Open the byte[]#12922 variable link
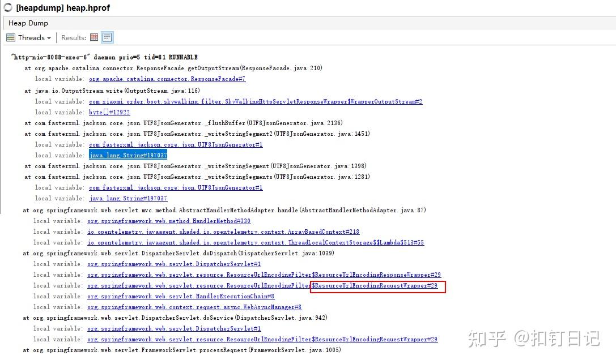This screenshot has height=364, width=616. click(x=109, y=112)
